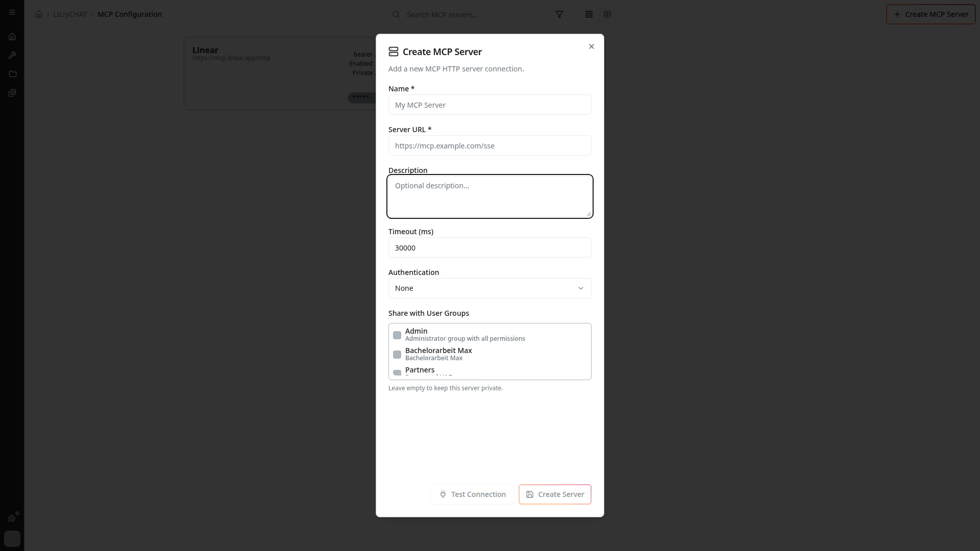Click the Bachelorarbeit Max group label
This screenshot has height=551, width=980.
point(438,350)
